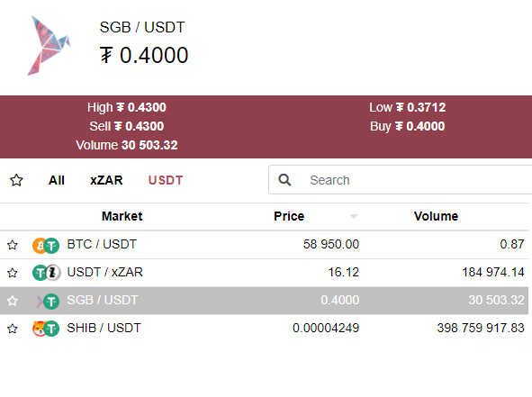The height and width of the screenshot is (397, 532).
Task: Sort by Market column header
Action: pos(122,216)
